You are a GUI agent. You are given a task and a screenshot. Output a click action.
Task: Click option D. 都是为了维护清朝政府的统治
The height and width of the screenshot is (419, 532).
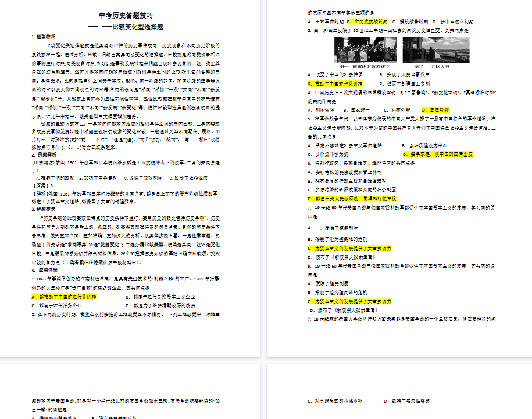[x=160, y=306]
